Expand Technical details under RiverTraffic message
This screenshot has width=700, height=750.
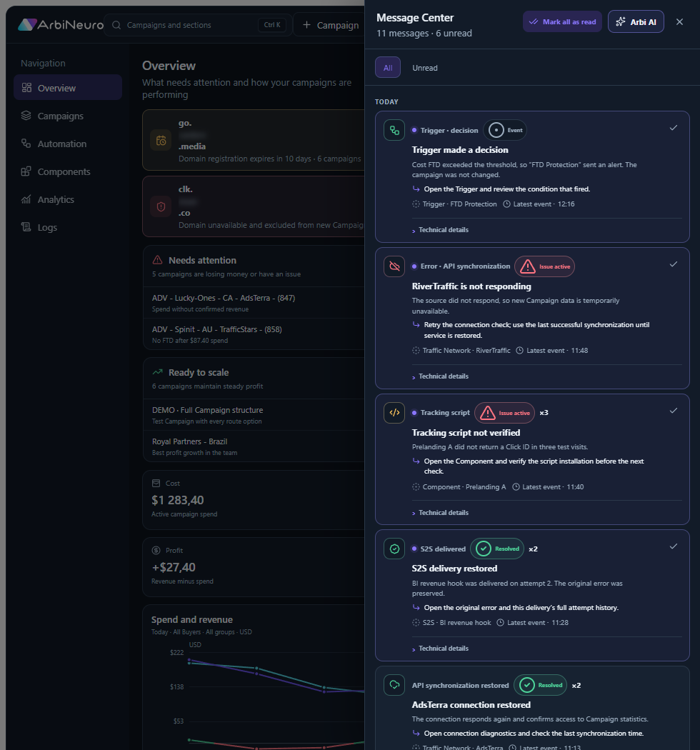(440, 376)
